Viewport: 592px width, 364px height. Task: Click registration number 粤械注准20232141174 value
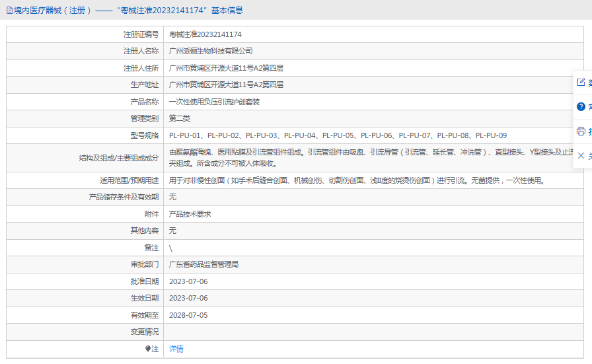[205, 34]
